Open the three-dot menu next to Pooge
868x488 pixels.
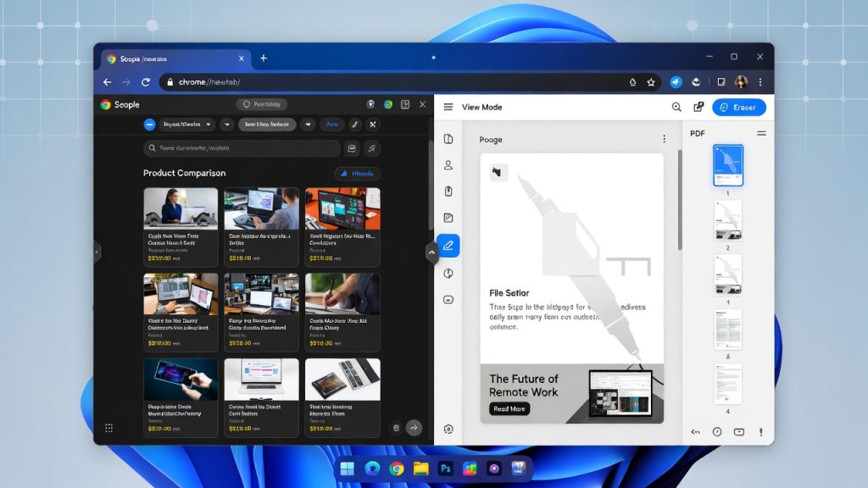click(x=664, y=139)
